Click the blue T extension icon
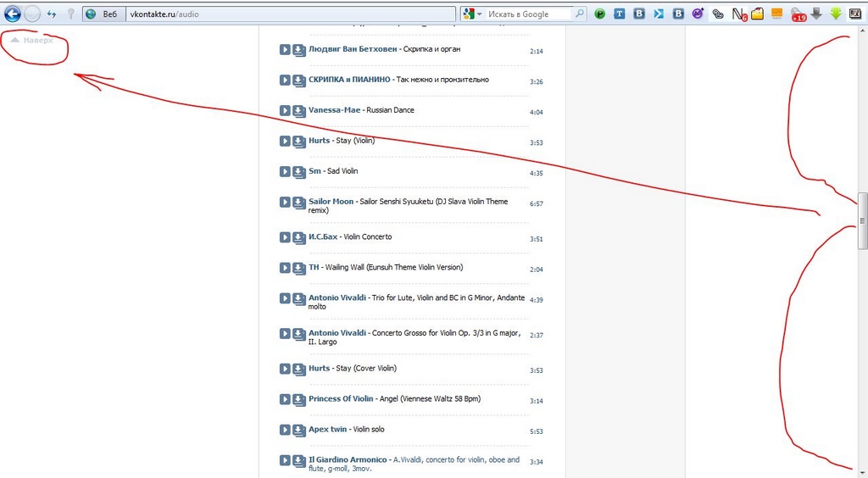 (620, 14)
